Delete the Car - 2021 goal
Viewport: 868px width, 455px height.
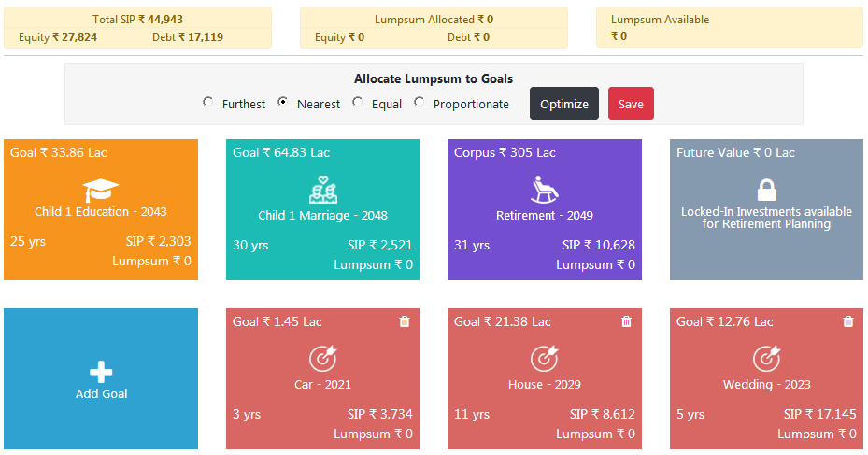[405, 321]
